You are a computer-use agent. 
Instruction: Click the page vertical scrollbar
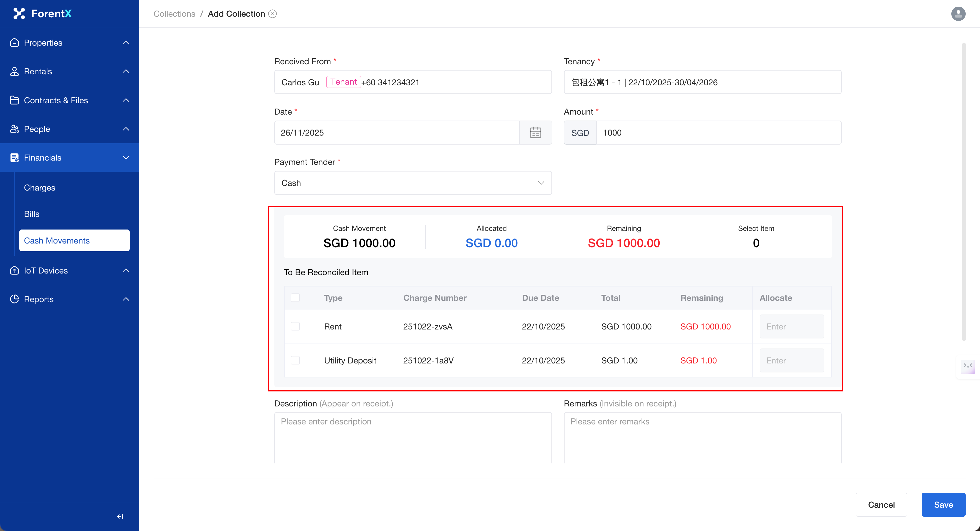tap(964, 190)
